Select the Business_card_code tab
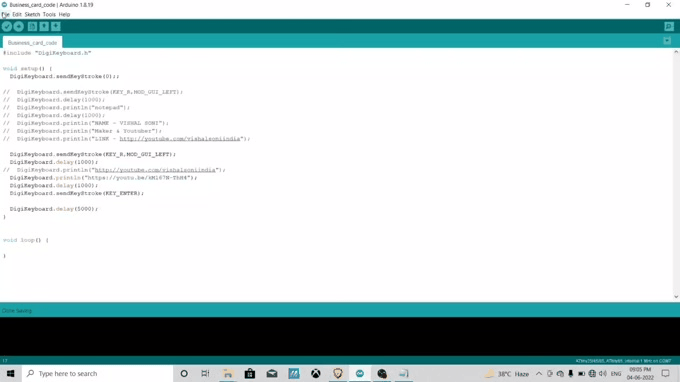This screenshot has width=680, height=382. click(33, 42)
